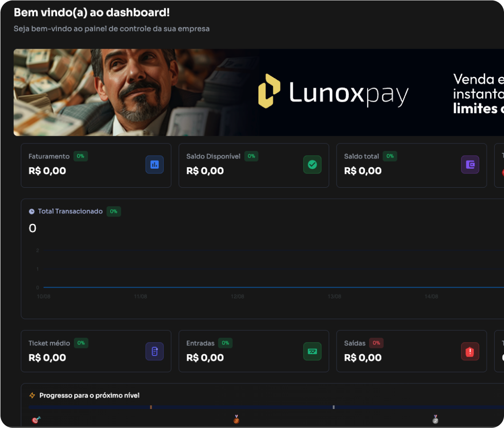Click the Saídas card label
The height and width of the screenshot is (428, 504).
point(355,343)
